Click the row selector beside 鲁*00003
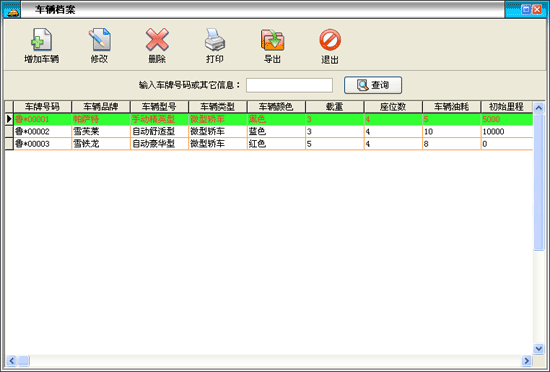The image size is (550, 372). point(9,144)
